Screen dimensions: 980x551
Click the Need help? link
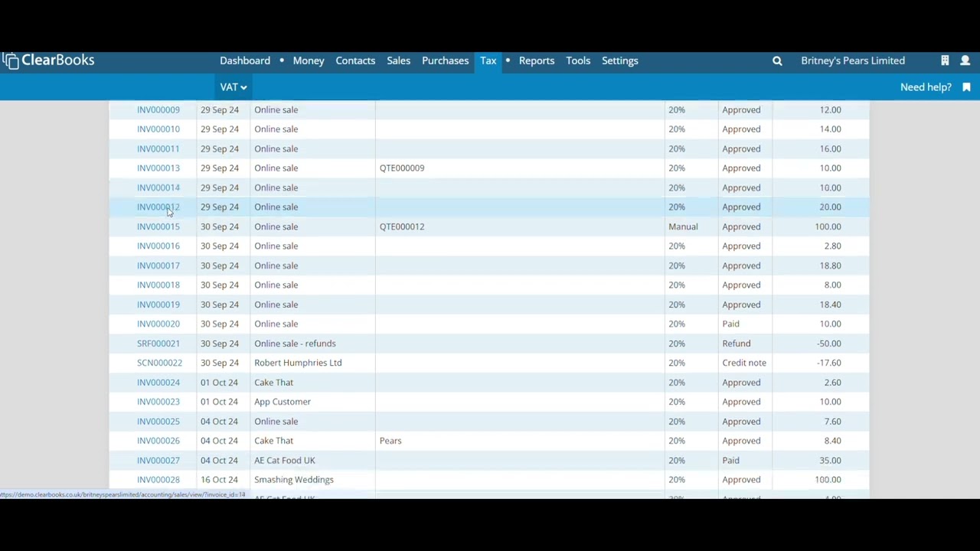click(926, 87)
